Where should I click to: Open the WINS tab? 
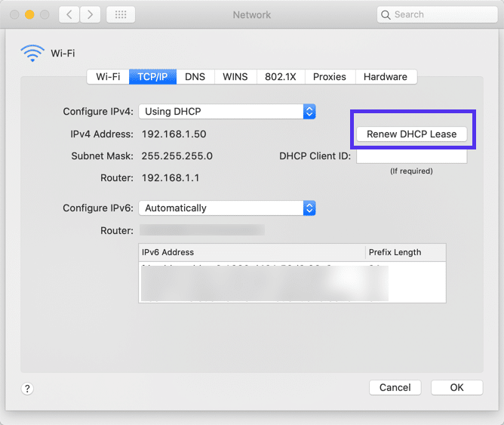235,76
